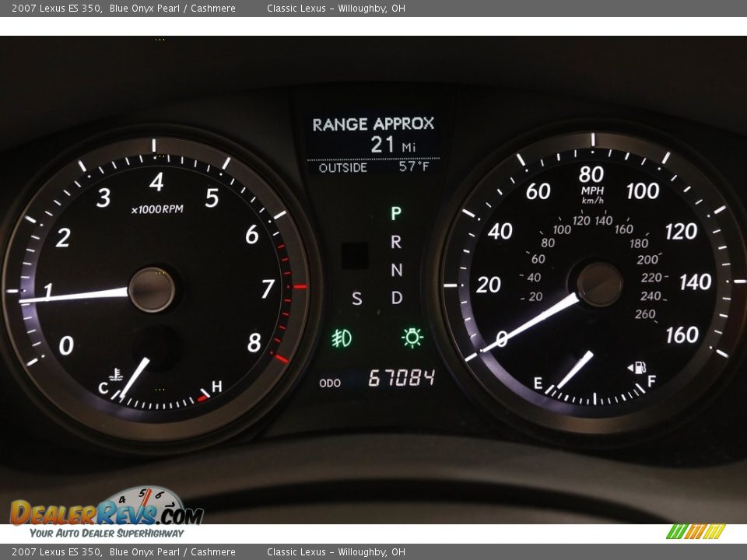
Task: Select the D gear indicator
Action: click(x=396, y=298)
